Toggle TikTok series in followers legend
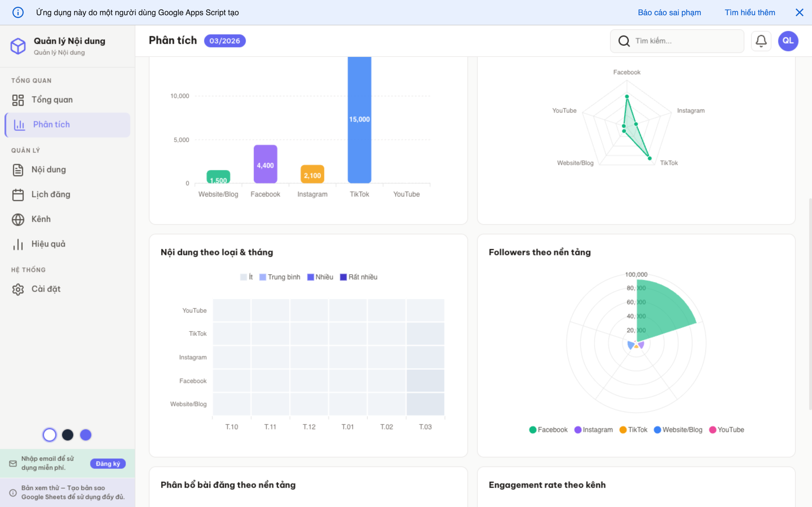The image size is (812, 507). point(633,430)
